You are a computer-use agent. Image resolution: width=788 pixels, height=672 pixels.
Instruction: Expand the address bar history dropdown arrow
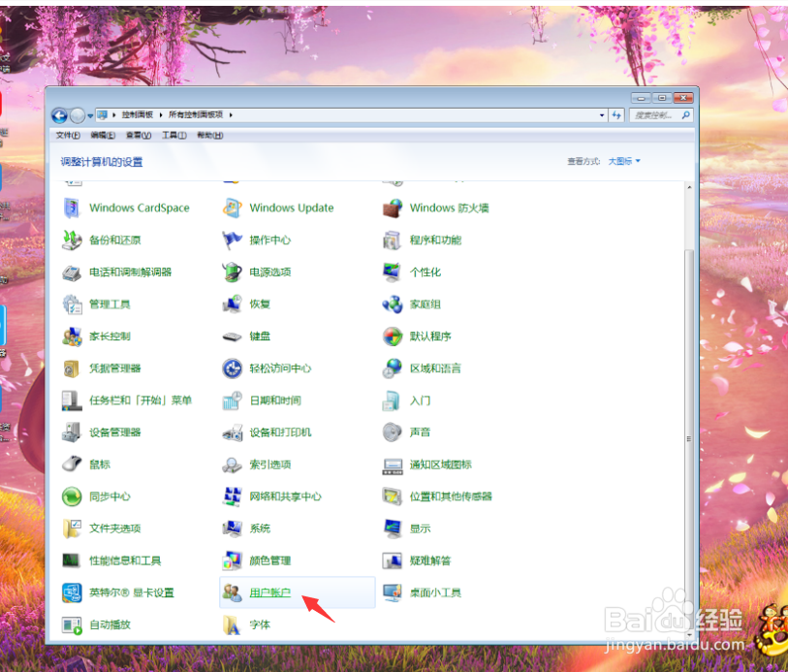tap(602, 115)
